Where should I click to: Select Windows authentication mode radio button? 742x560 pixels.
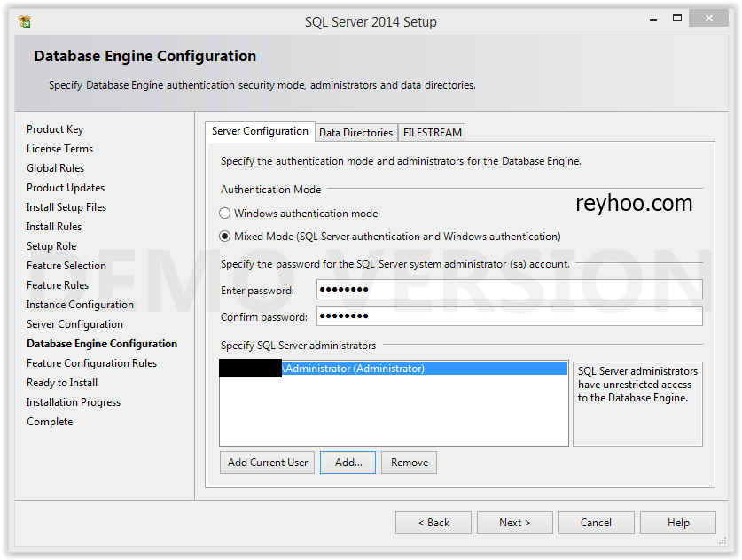(225, 214)
